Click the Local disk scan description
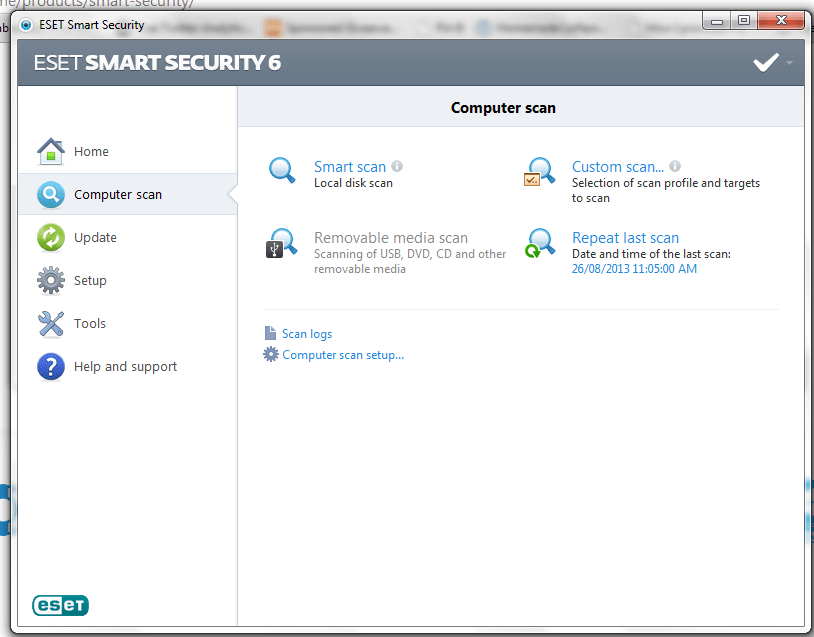Screen dimensions: 814x637 pos(353,183)
